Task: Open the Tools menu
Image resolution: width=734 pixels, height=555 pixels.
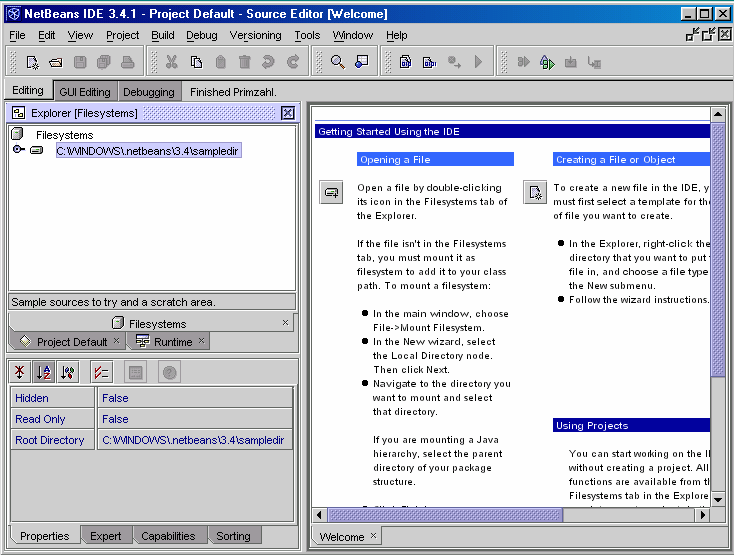Action: pyautogui.click(x=307, y=35)
